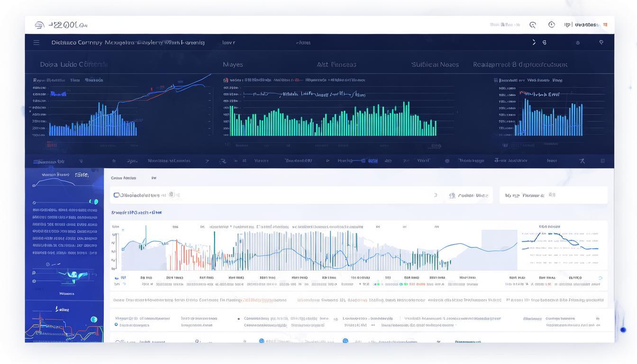Toggle the cyan pill switch atop the blue sidebar
Screen dimensions: 637x364
[x=93, y=202]
